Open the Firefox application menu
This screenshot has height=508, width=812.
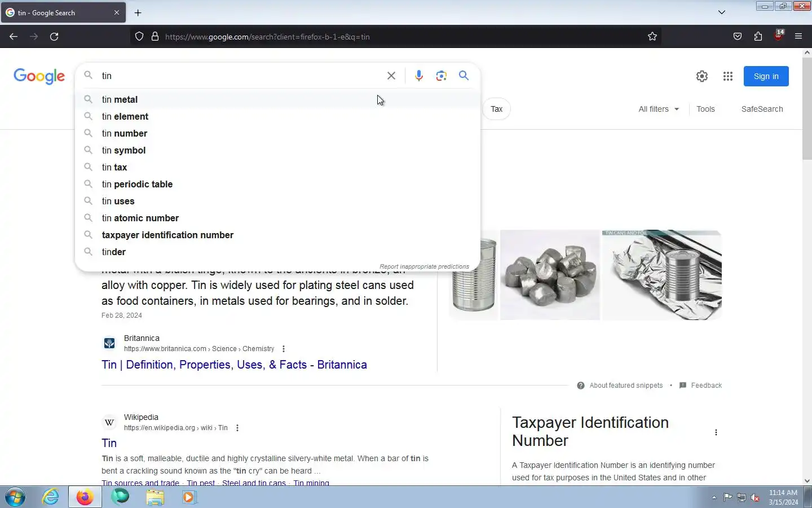point(798,37)
